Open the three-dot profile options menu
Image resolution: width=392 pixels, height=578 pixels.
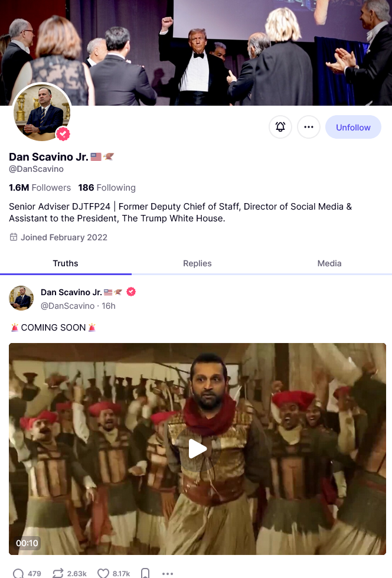(309, 127)
